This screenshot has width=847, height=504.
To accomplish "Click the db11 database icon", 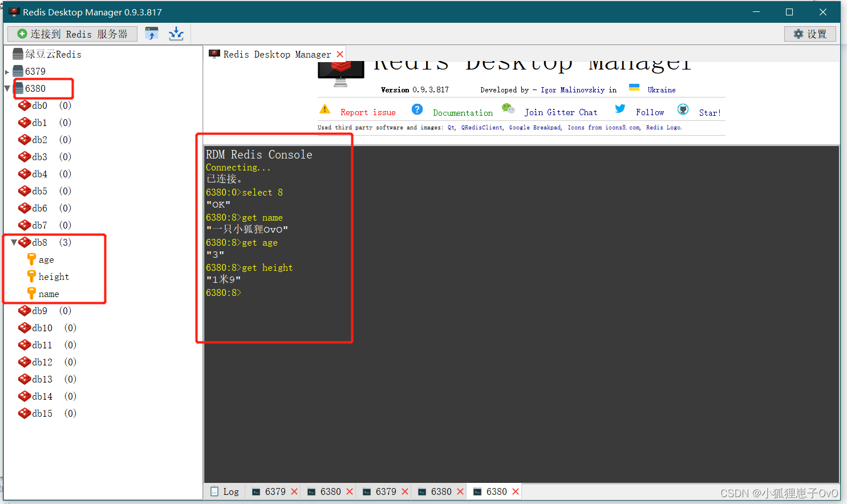I will click(x=25, y=345).
